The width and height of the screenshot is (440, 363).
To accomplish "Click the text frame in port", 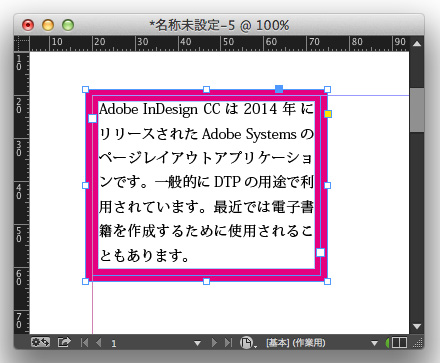I will pos(92,118).
